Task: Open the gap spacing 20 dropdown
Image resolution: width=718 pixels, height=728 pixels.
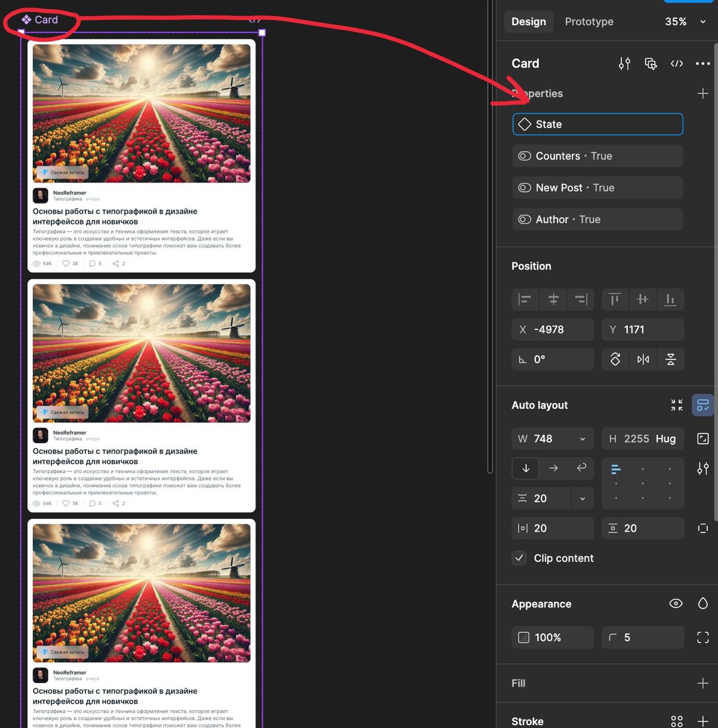Action: [582, 498]
